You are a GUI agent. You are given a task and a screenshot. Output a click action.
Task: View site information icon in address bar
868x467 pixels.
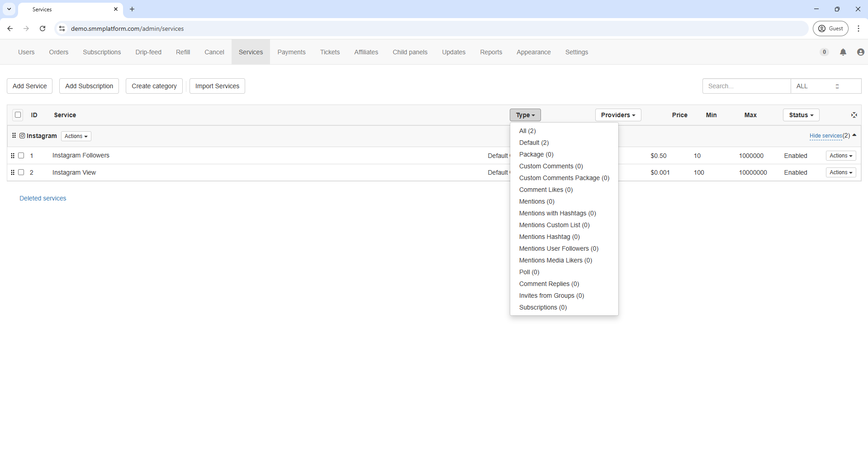pos(62,29)
